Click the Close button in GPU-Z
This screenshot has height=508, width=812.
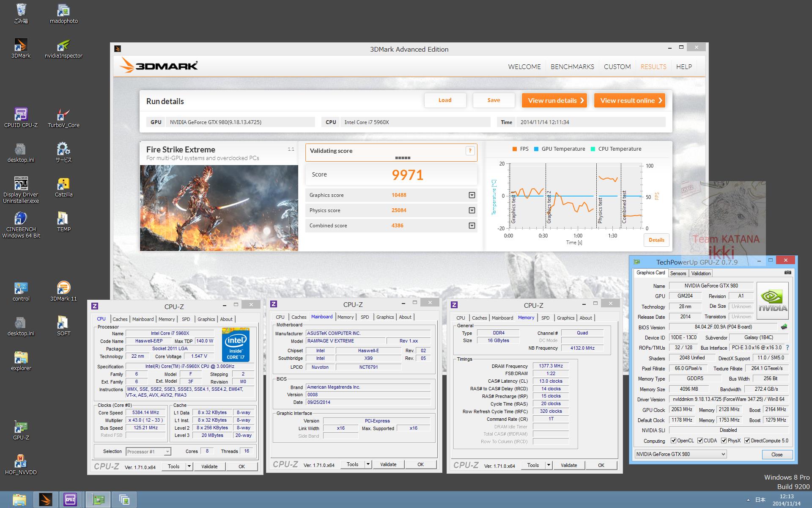[x=777, y=455]
